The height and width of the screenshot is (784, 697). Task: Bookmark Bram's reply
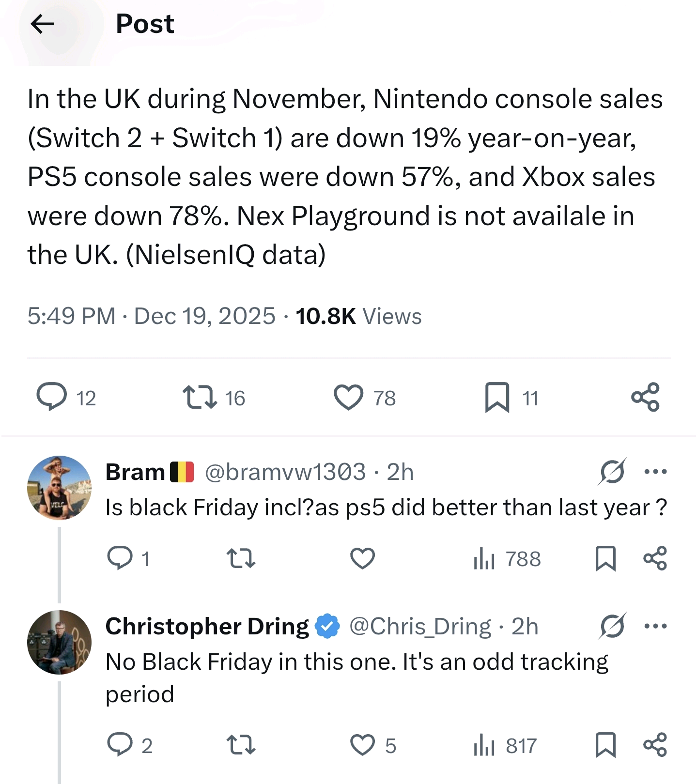tap(605, 558)
